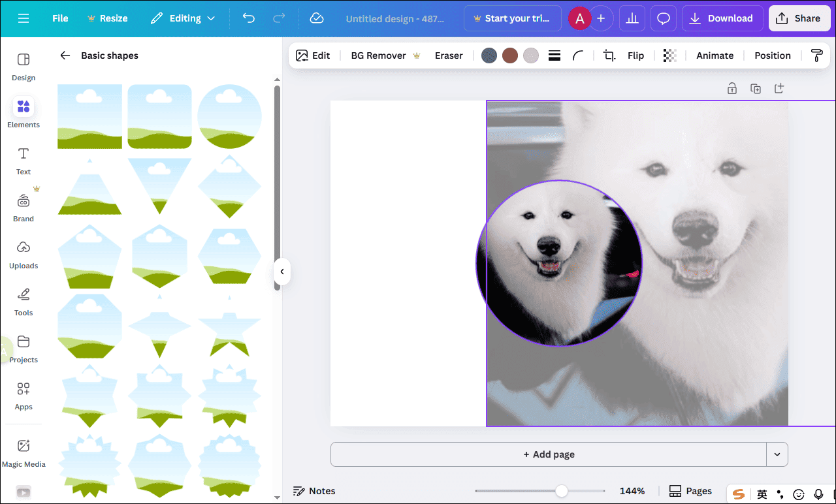Click the Download button
836x504 pixels.
722,18
